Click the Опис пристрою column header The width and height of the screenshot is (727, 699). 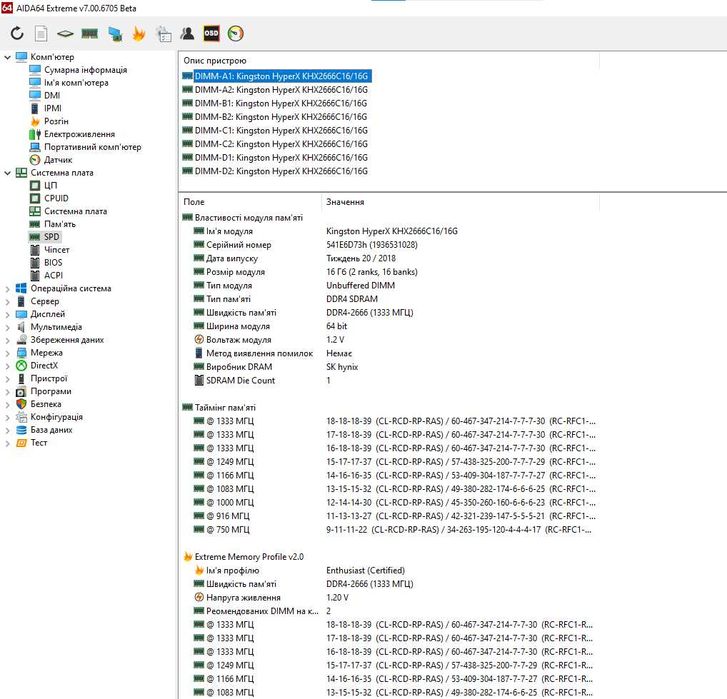[389, 61]
